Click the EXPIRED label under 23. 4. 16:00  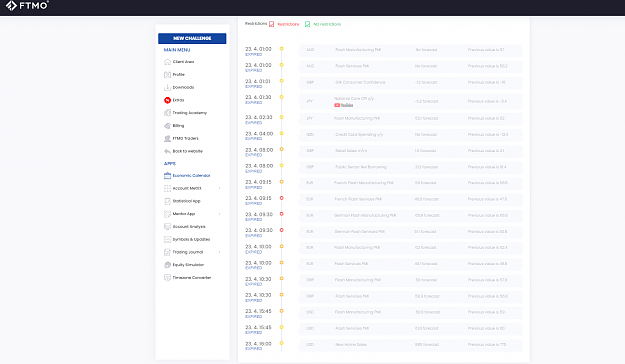[x=254, y=348]
